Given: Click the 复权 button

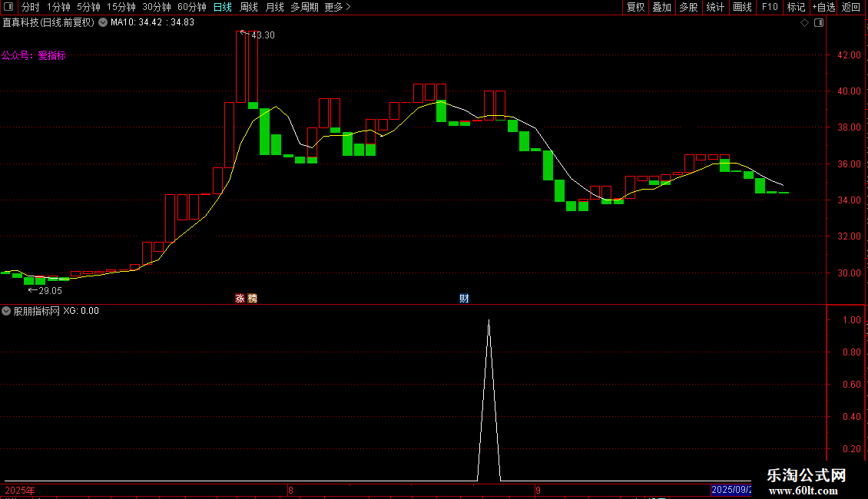Looking at the screenshot, I should (x=635, y=7).
